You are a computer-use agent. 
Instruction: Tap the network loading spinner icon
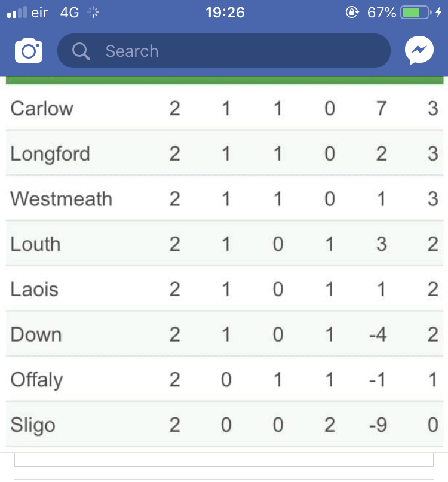point(94,13)
